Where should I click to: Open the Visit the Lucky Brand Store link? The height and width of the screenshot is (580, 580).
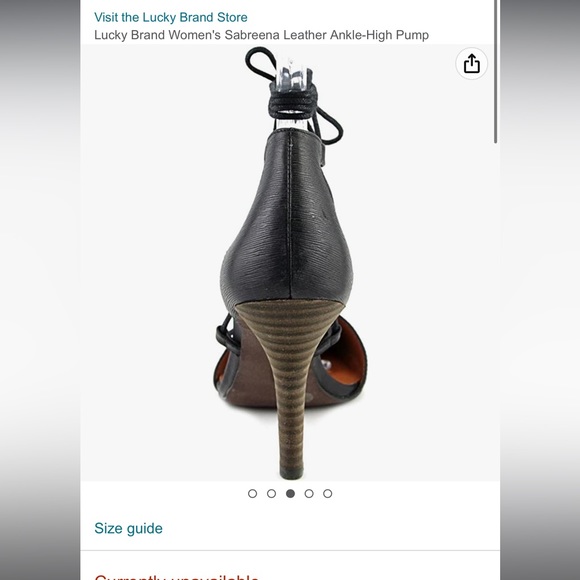[x=171, y=17]
